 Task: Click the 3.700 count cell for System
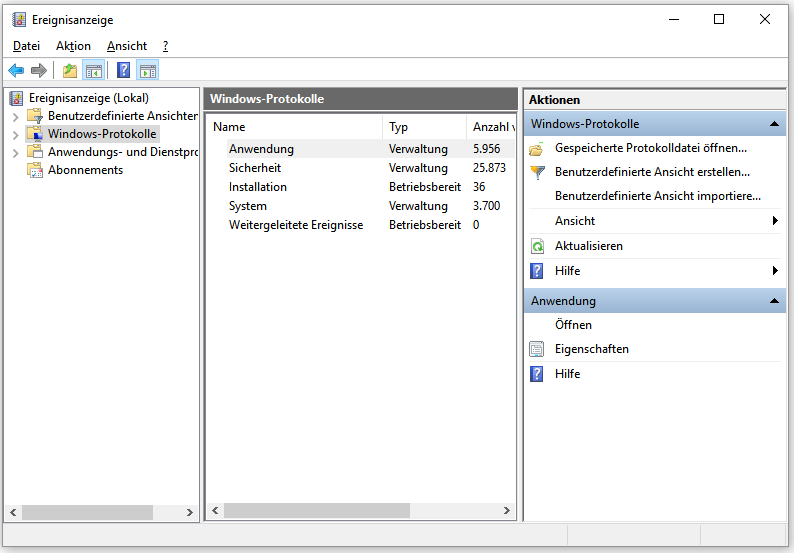[x=486, y=206]
